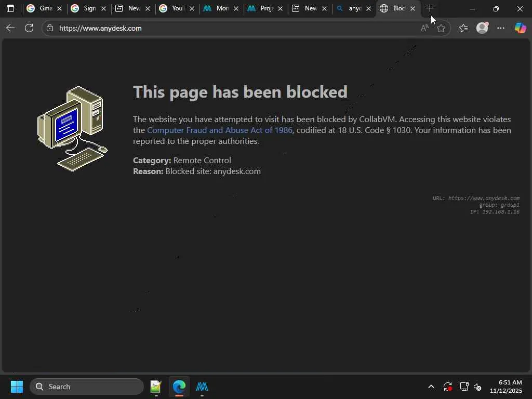Open the Notepad++ taskbar icon
532x399 pixels.
click(x=156, y=387)
